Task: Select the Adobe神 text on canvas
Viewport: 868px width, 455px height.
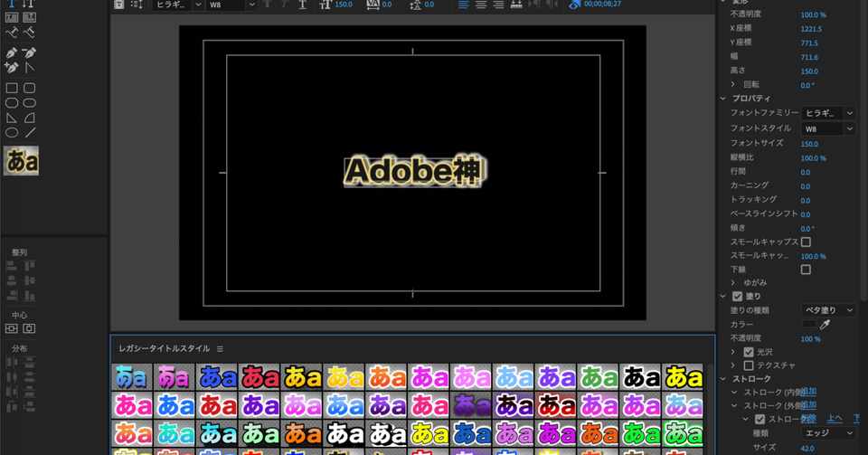Action: click(x=413, y=171)
